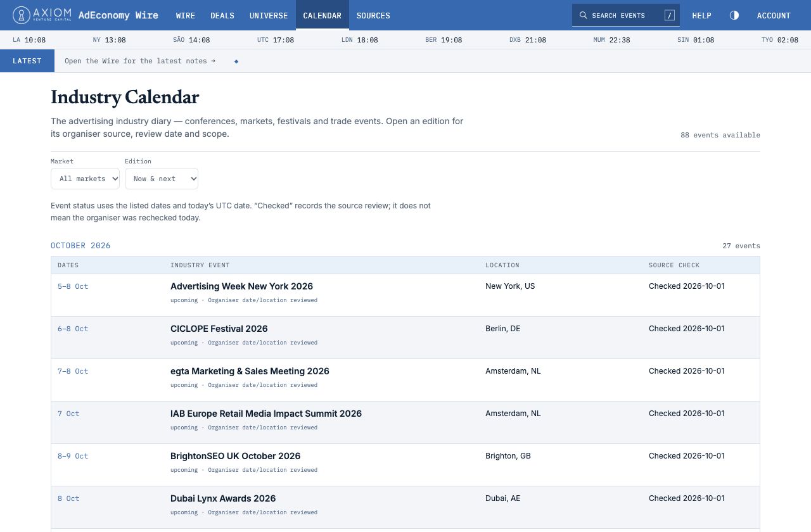This screenshot has width=811, height=532.
Task: Click the Brighton, GB location
Action: click(x=508, y=456)
